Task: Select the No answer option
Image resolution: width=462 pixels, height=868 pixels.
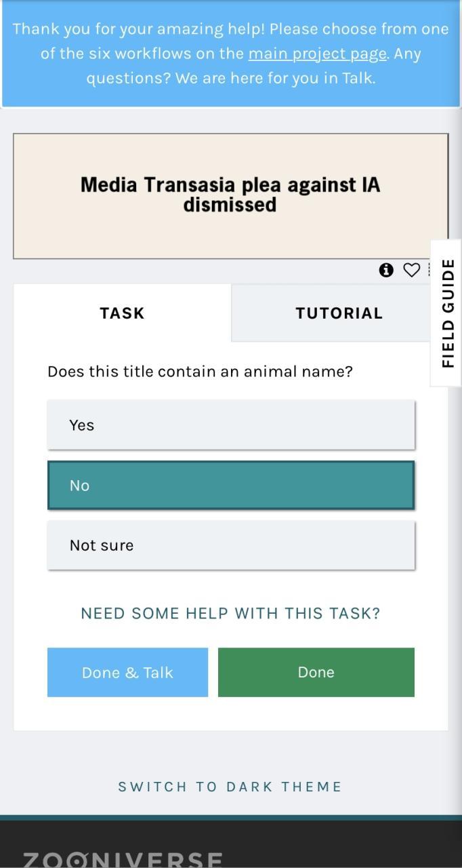Action: click(231, 485)
